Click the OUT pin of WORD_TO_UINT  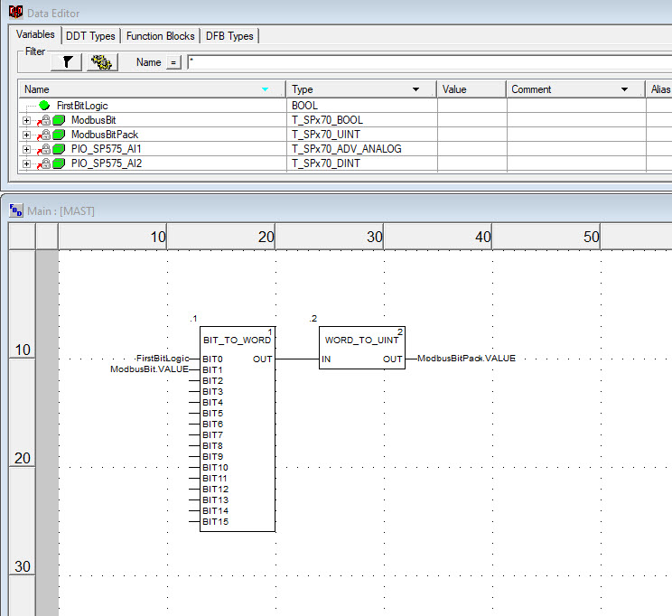tap(393, 359)
